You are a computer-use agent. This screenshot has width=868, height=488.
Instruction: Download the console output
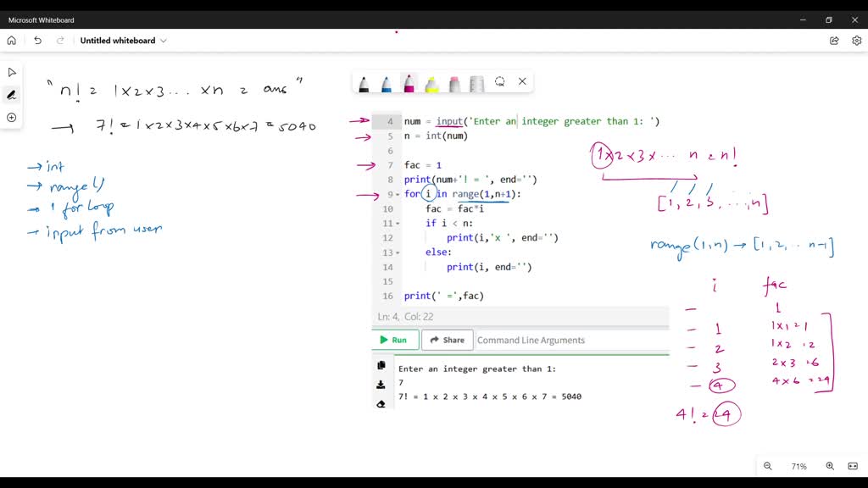[x=381, y=385]
